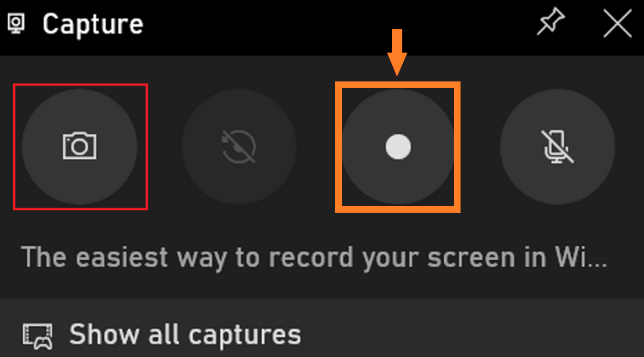Screen dimensions: 644x357
Task: Click the orange arrow pointing at record
Action: [397, 52]
